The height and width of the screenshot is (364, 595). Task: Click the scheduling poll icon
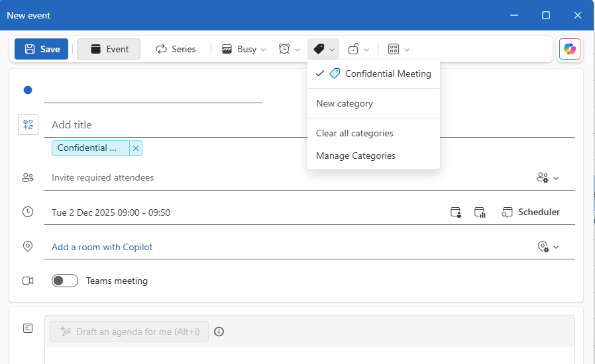[480, 212]
